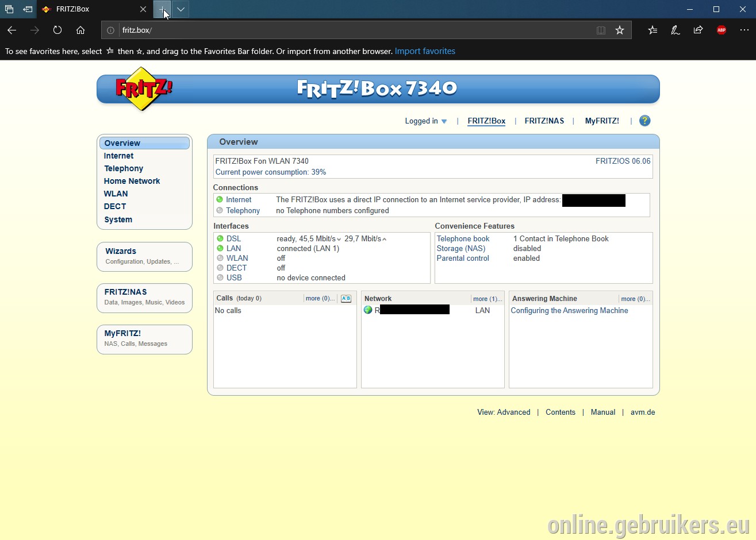
Task: Click the FRITZ! logo in header
Action: click(143, 88)
